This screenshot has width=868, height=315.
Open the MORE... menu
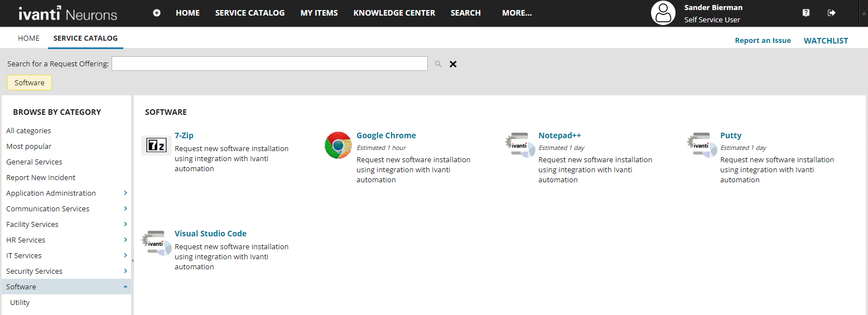pos(517,13)
